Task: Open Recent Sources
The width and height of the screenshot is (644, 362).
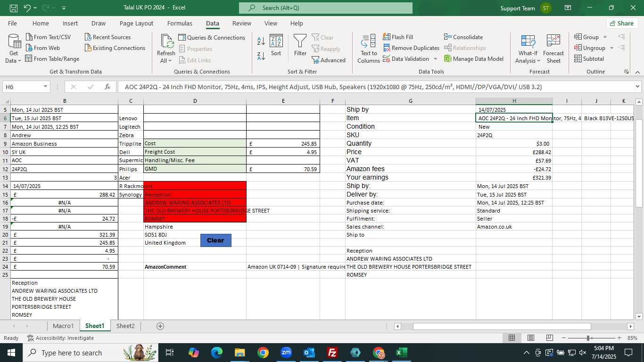Action: (x=107, y=37)
